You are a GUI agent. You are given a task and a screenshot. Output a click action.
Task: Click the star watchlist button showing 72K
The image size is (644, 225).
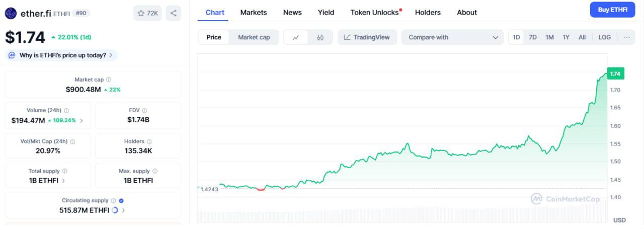pyautogui.click(x=147, y=13)
